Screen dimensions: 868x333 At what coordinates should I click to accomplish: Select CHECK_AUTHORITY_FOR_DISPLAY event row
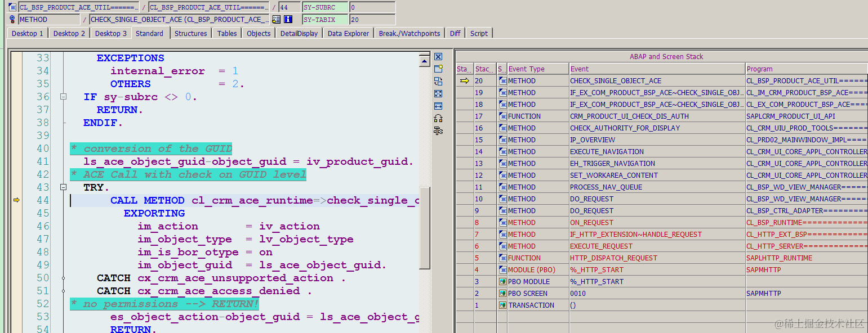point(657,128)
